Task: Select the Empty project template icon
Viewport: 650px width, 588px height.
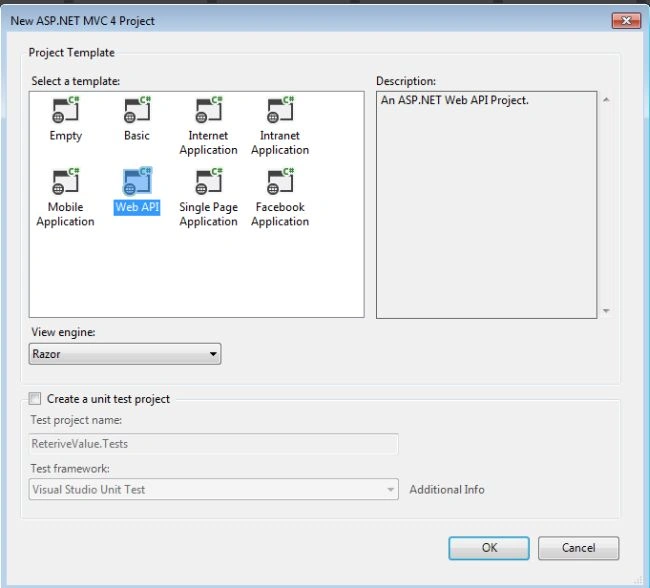Action: [x=65, y=110]
